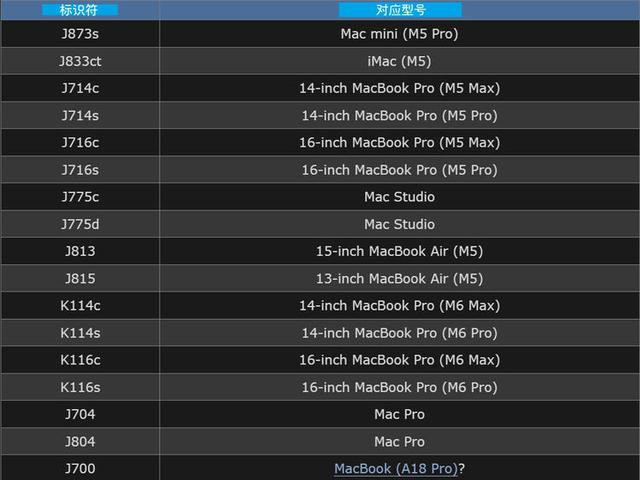Click 14-inch MacBook Pro (M6 Pro) cell
Screen dimensions: 640x480
[x=400, y=333]
